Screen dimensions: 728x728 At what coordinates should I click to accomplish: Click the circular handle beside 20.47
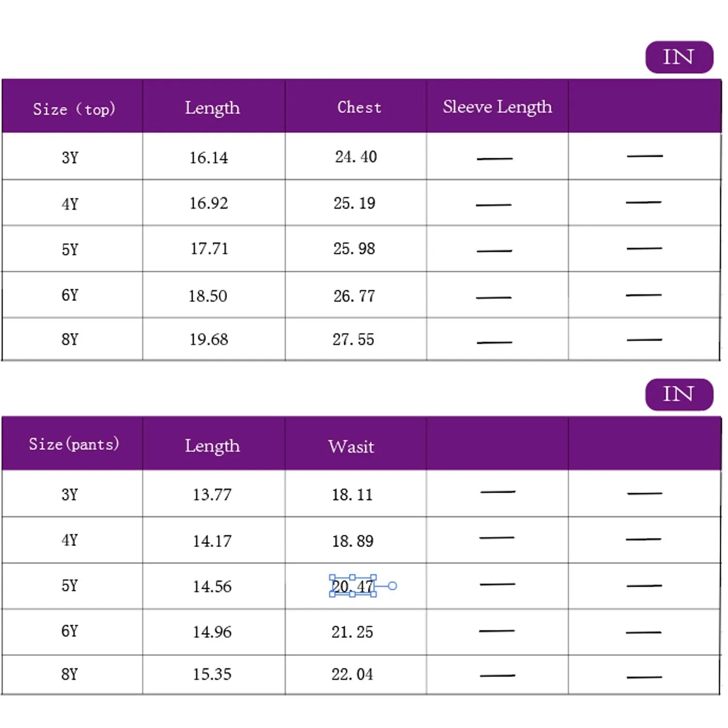[x=393, y=586]
